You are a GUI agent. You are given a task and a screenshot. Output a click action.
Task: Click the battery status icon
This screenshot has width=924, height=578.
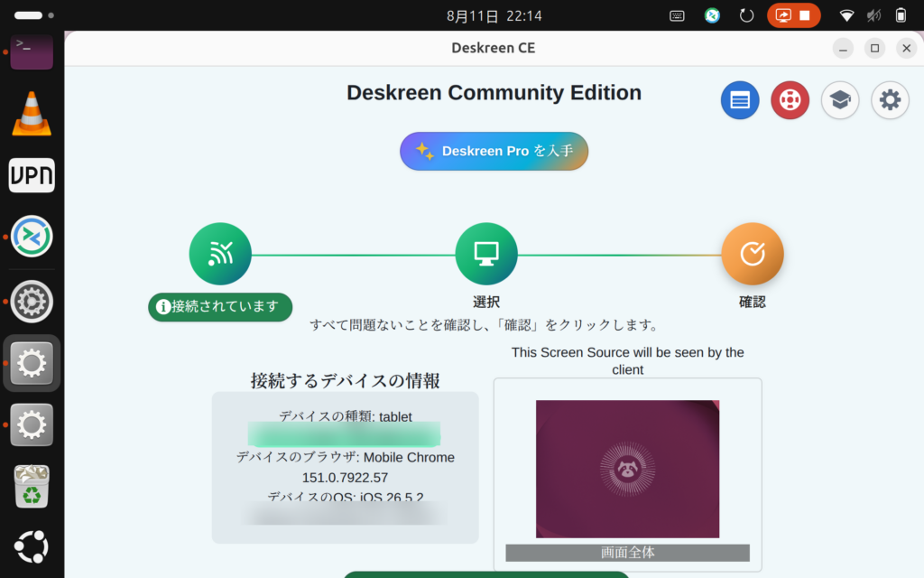click(x=901, y=16)
